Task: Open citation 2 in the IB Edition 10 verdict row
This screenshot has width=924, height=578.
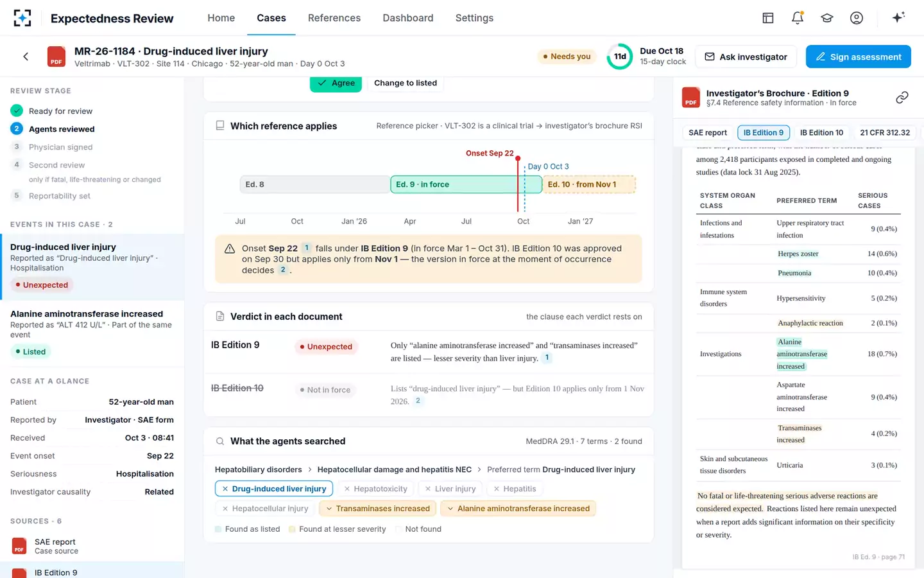Action: (x=418, y=401)
